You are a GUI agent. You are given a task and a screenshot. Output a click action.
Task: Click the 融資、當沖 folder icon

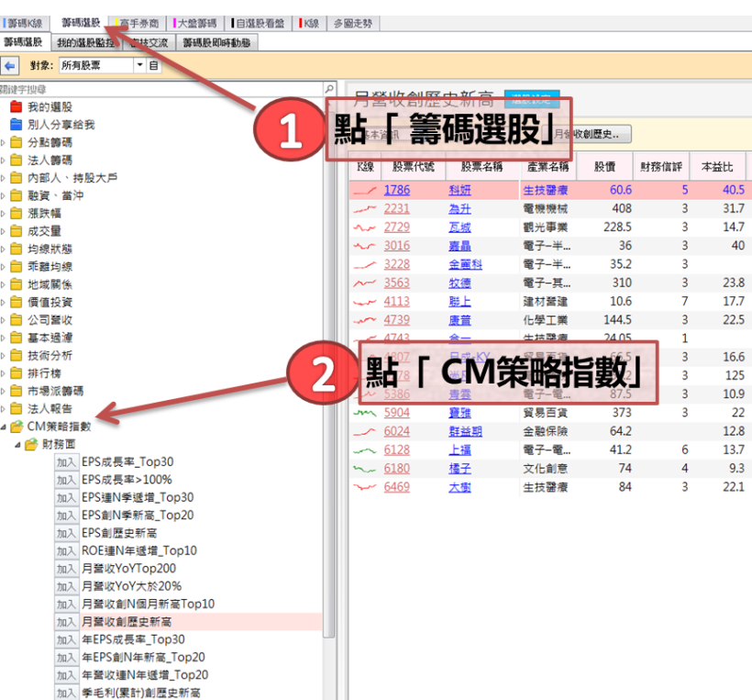click(17, 195)
